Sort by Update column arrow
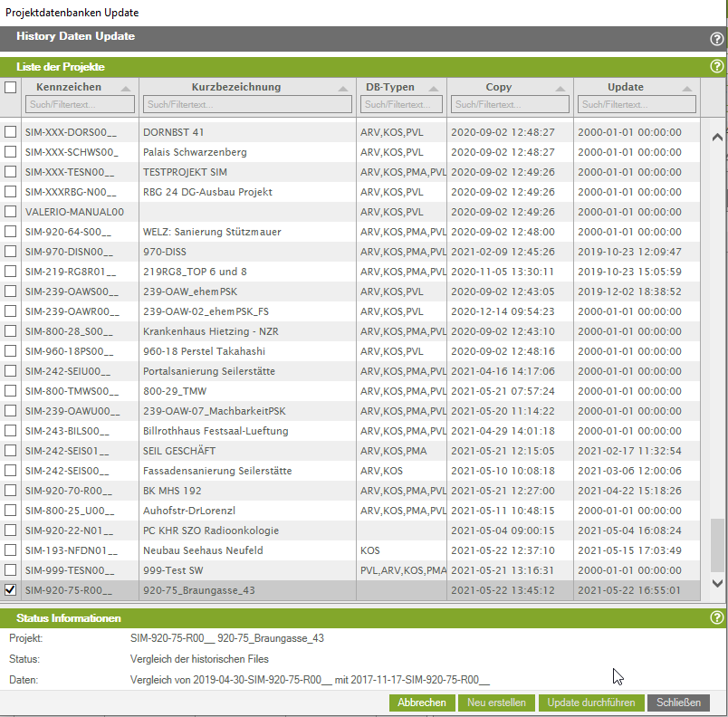 pyautogui.click(x=686, y=88)
